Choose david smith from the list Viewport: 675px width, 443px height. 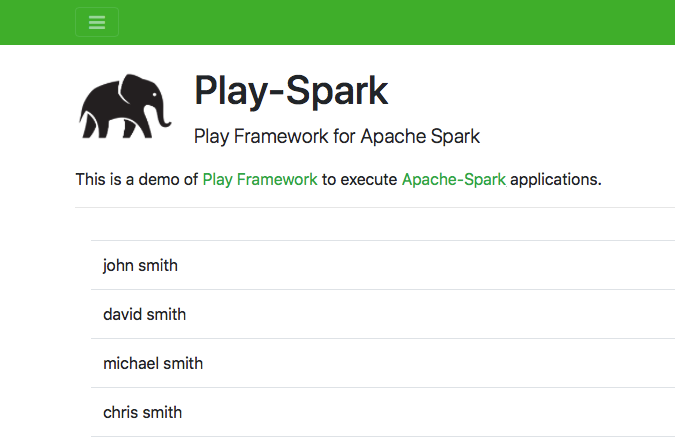tap(380, 314)
